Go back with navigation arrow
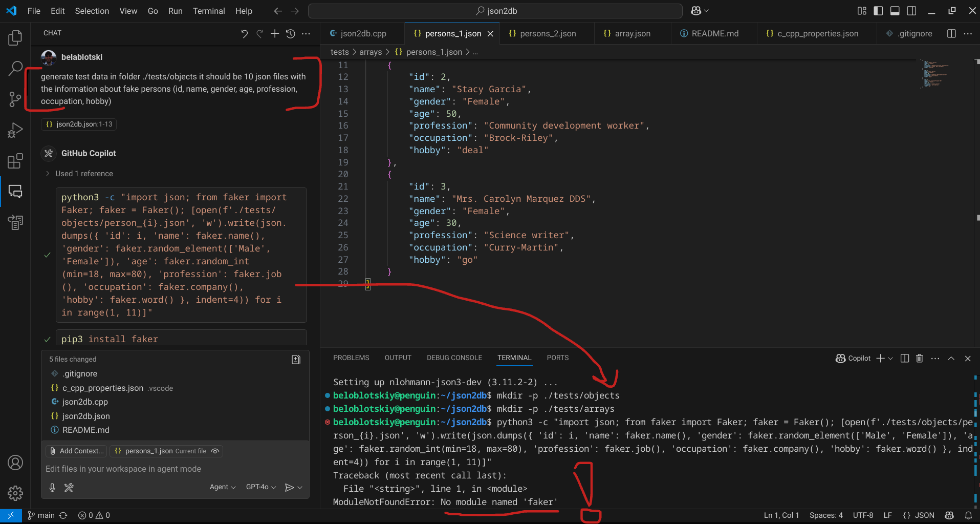This screenshot has width=980, height=524. (x=278, y=11)
